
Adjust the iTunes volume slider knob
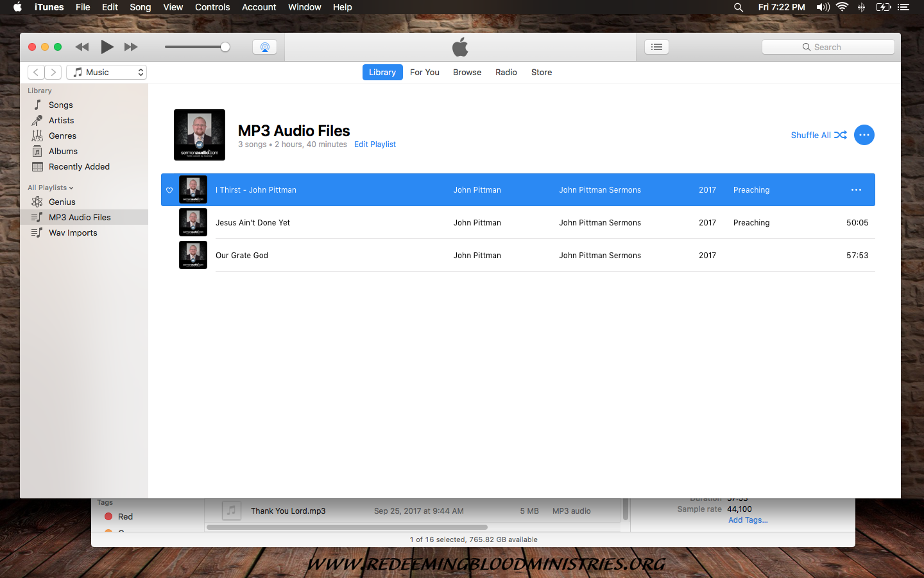[225, 47]
